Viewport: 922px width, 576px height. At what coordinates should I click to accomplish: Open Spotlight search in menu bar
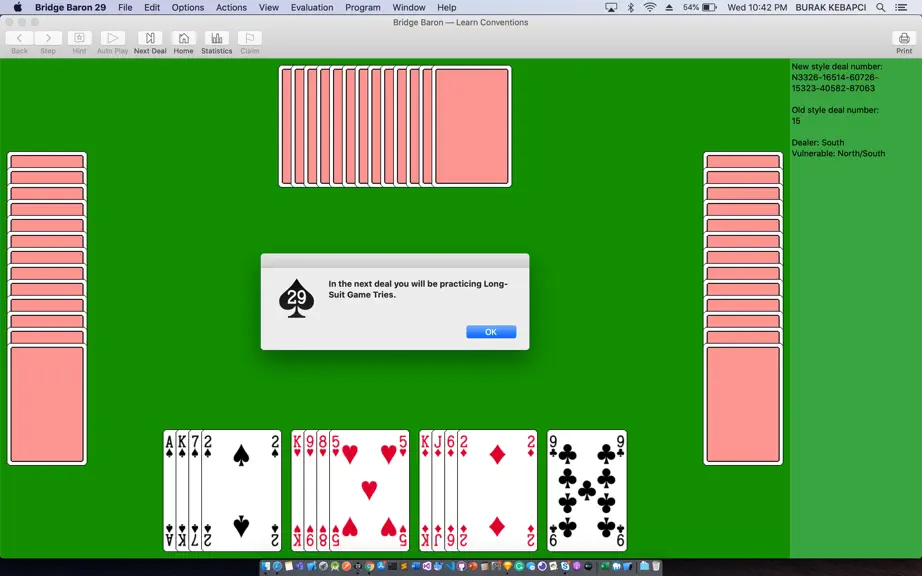(x=880, y=8)
